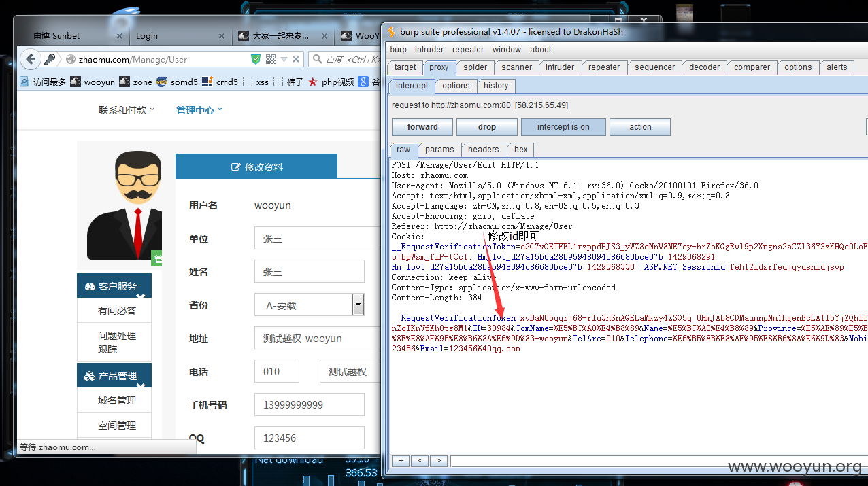
Task: Click the search magnifier in Baidu box
Action: tap(318, 59)
